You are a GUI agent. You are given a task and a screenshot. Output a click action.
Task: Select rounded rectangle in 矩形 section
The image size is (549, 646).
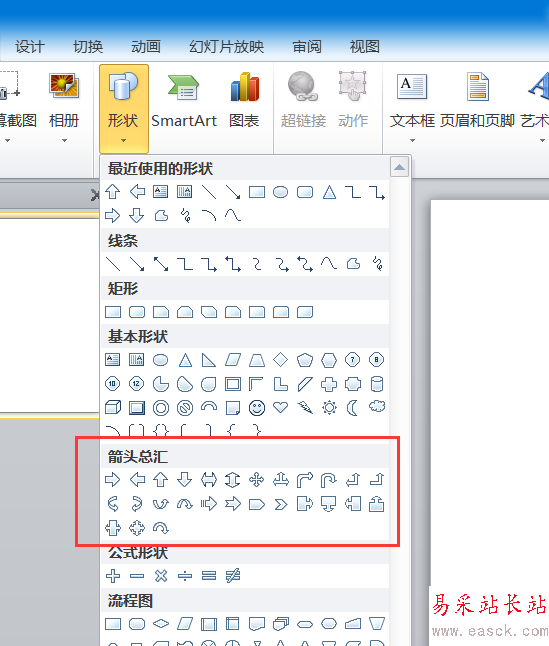[x=137, y=312]
